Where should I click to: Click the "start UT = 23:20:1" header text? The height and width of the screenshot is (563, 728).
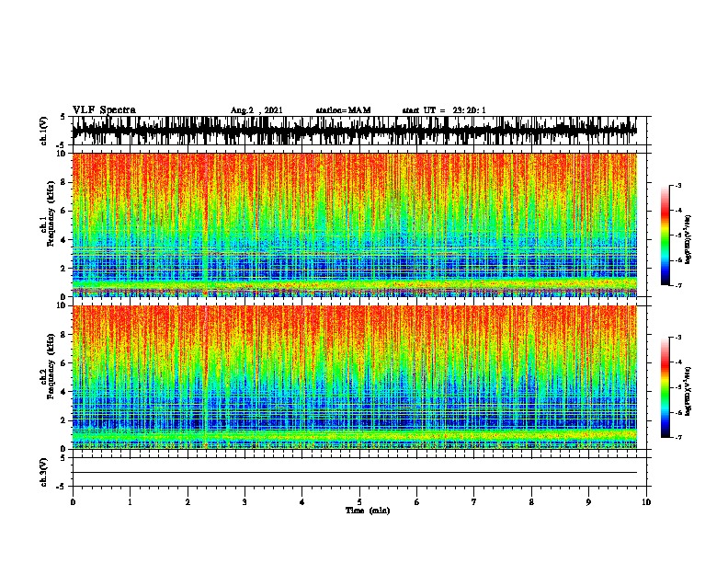(444, 110)
